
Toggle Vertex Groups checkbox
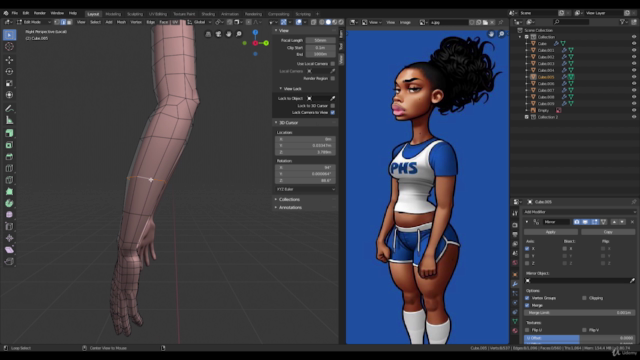click(x=527, y=298)
